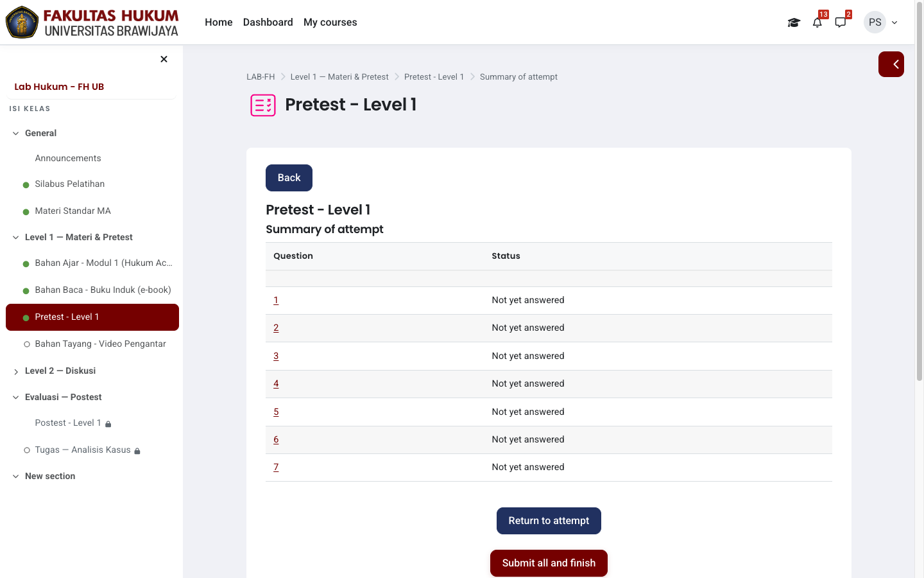Close the course index sidebar
The width and height of the screenshot is (924, 578).
164,59
